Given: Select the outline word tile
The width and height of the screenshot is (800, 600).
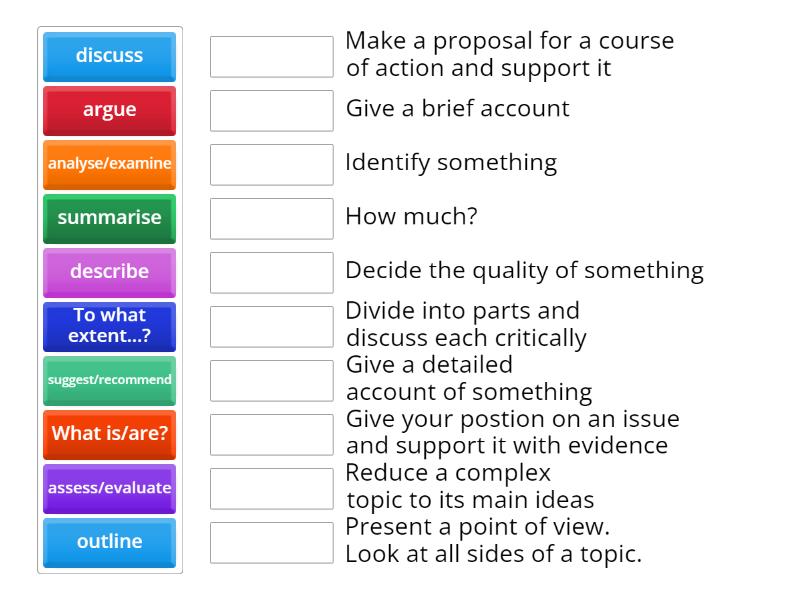Looking at the screenshot, I should coord(109,542).
